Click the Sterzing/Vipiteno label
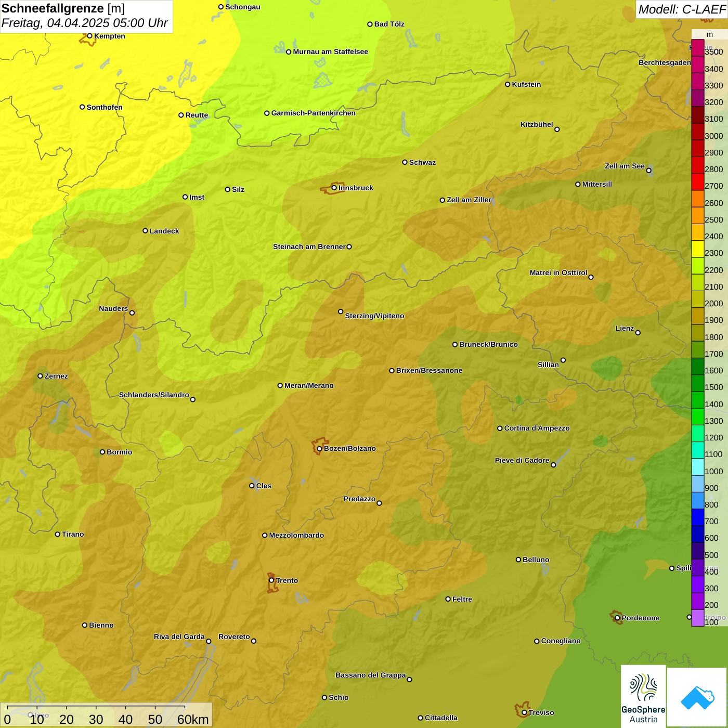Screen dimensions: 728x728 (x=374, y=316)
